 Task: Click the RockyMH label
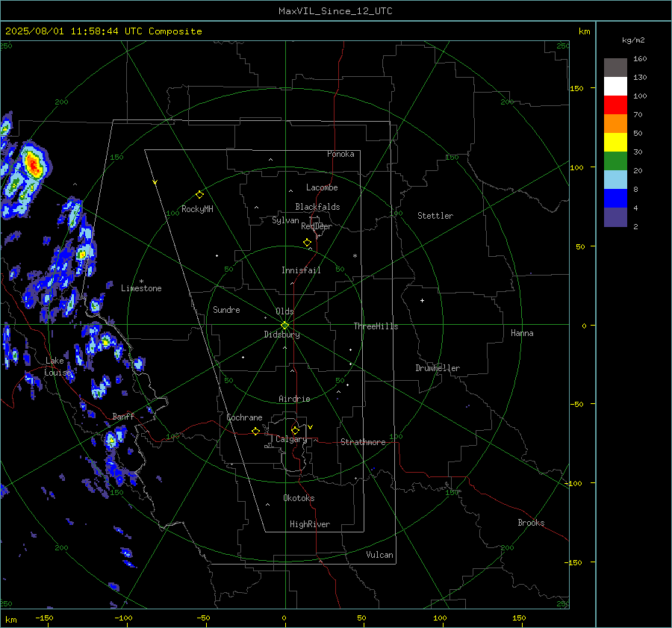[x=197, y=209]
